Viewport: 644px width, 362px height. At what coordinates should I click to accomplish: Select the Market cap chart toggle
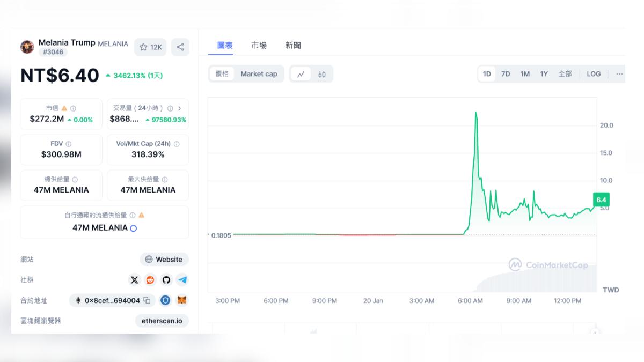[x=259, y=74]
